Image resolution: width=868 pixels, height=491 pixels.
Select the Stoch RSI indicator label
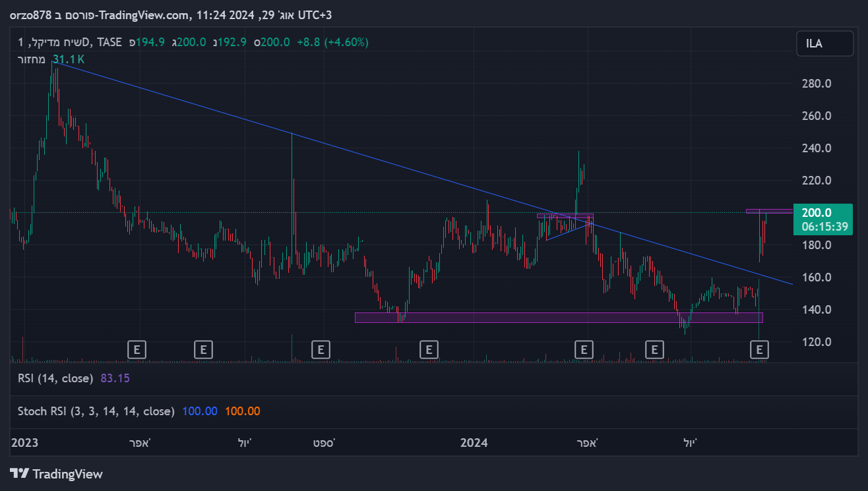coord(96,411)
